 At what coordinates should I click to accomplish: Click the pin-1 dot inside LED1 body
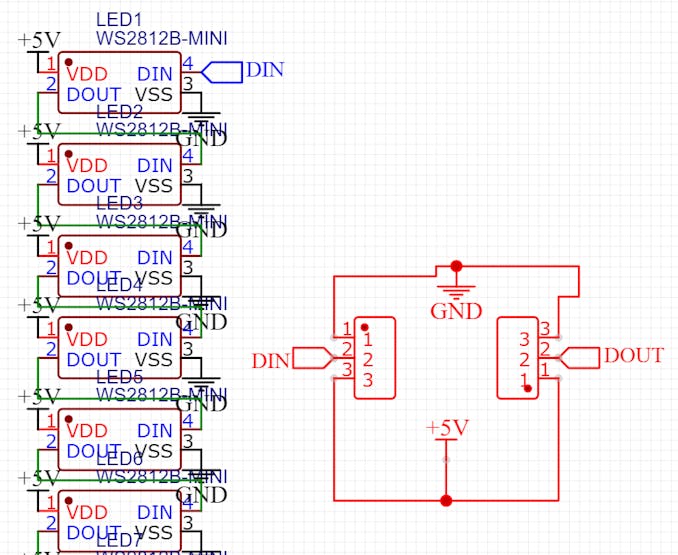[68, 63]
